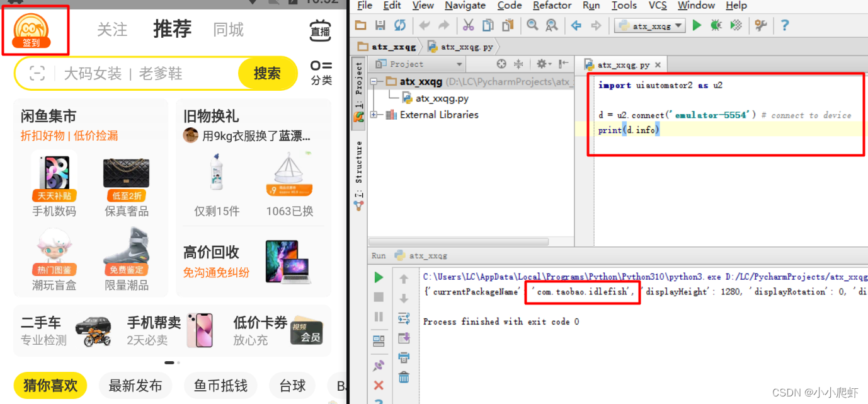Click Down the Stack Trace arrow
The width and height of the screenshot is (868, 404).
[404, 298]
